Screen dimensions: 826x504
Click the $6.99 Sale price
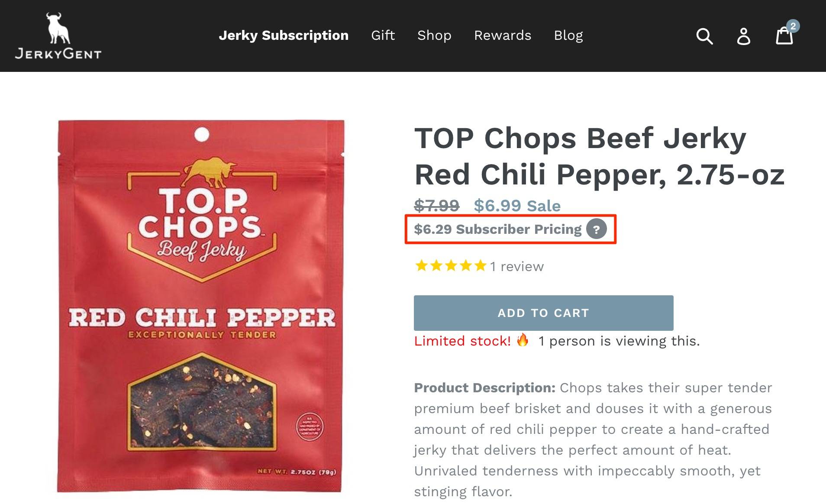pos(517,206)
